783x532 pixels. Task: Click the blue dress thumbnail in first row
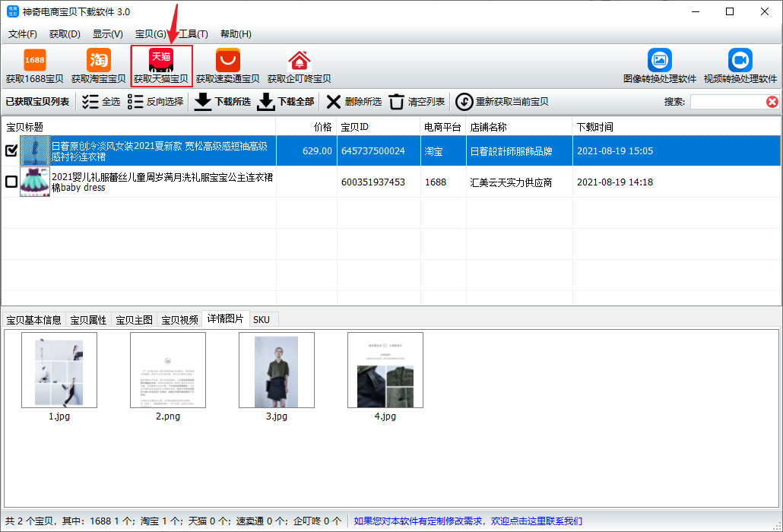point(35,150)
